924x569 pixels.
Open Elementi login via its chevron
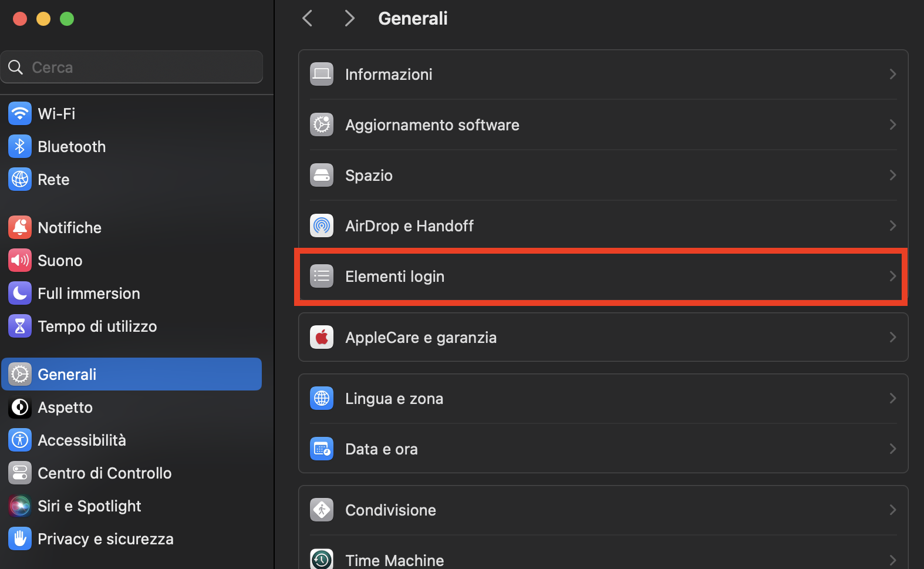pos(892,276)
